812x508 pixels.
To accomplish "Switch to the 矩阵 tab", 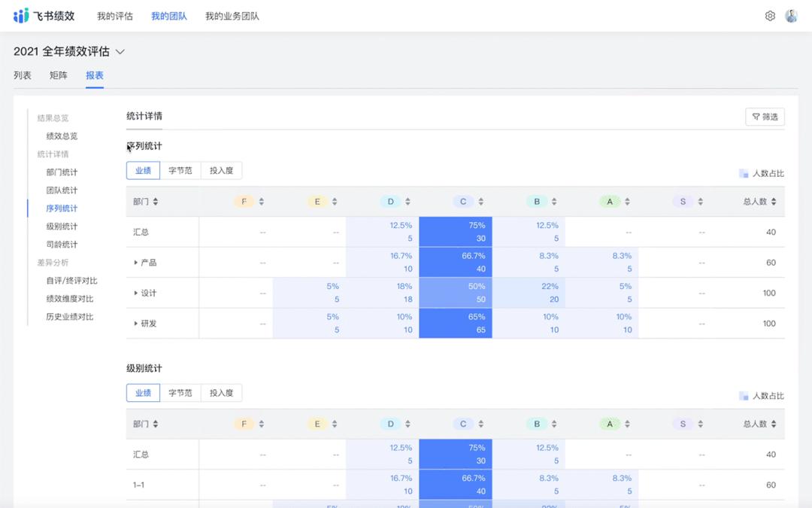I will 59,75.
